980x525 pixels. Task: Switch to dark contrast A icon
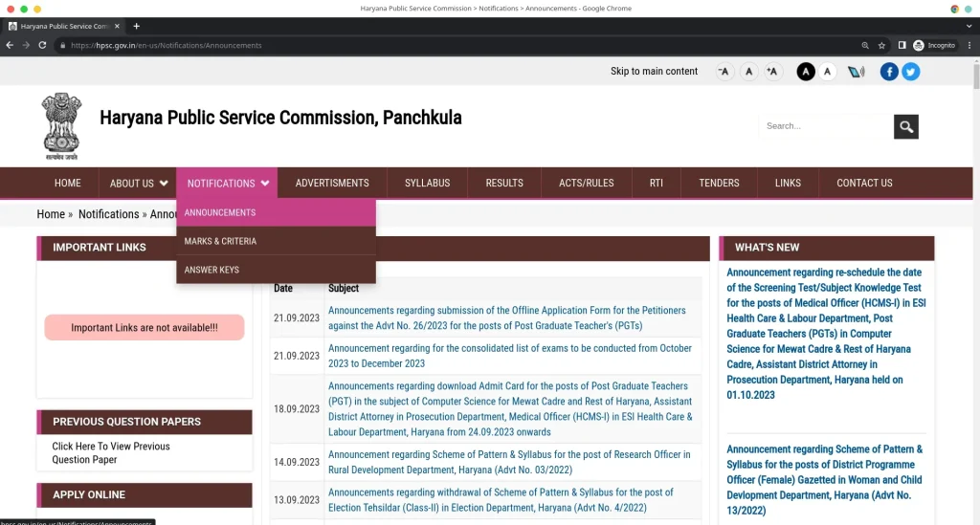[806, 72]
